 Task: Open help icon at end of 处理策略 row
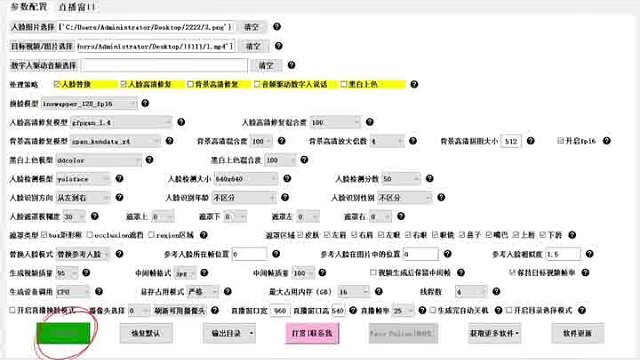[x=414, y=84]
